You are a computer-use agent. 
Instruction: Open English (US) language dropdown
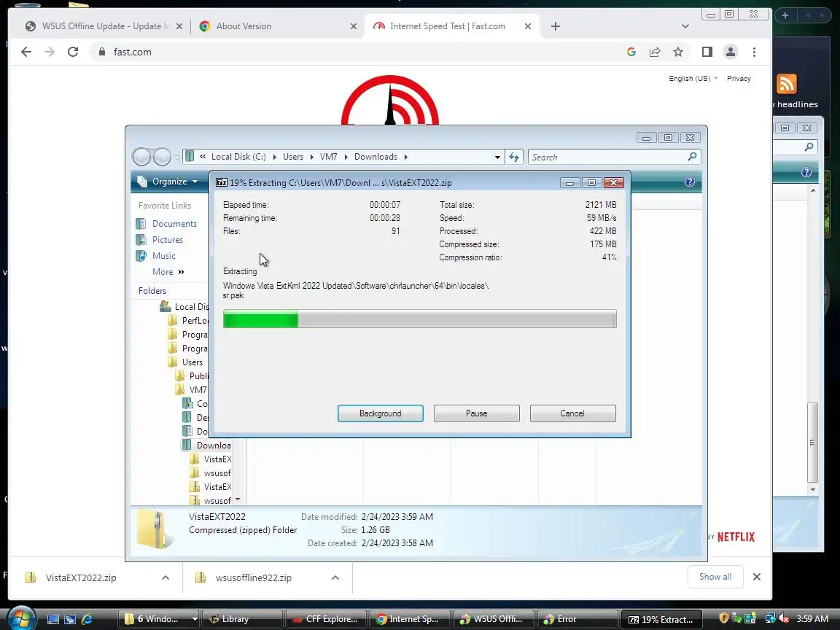click(x=693, y=78)
